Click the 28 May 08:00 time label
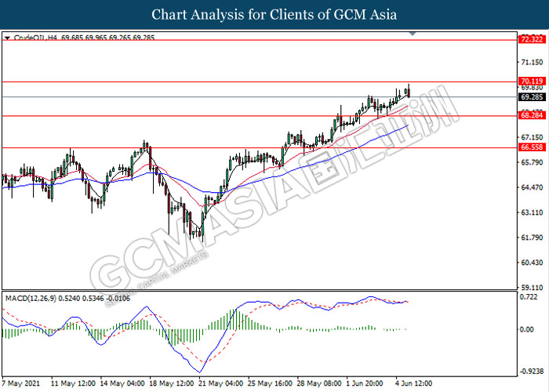This screenshot has height=392, width=549. [x=319, y=383]
